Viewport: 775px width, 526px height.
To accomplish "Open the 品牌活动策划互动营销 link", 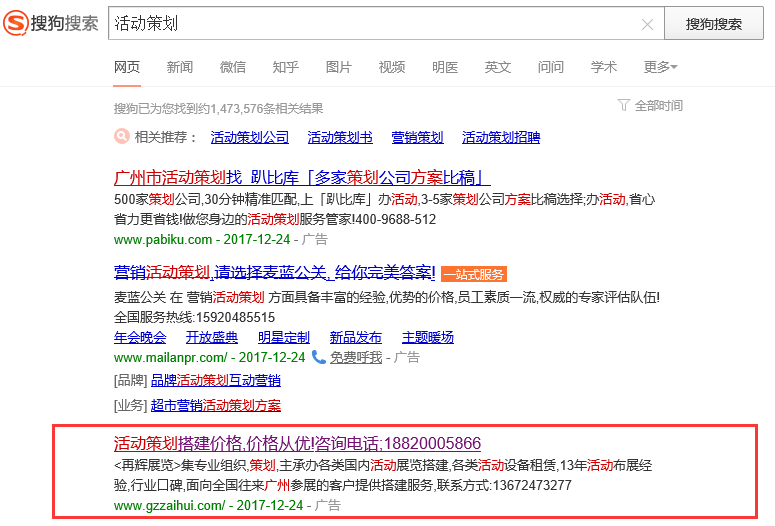I will 215,380.
